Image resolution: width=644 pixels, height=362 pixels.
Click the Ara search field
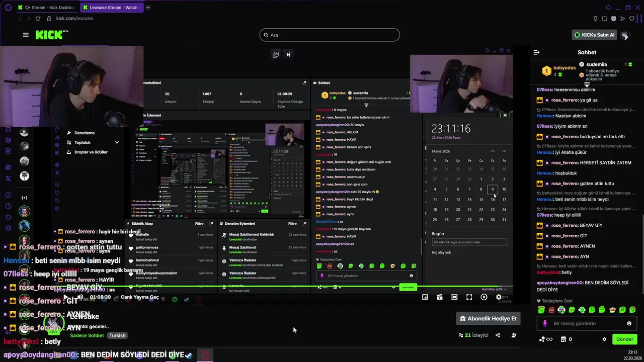pos(330,35)
